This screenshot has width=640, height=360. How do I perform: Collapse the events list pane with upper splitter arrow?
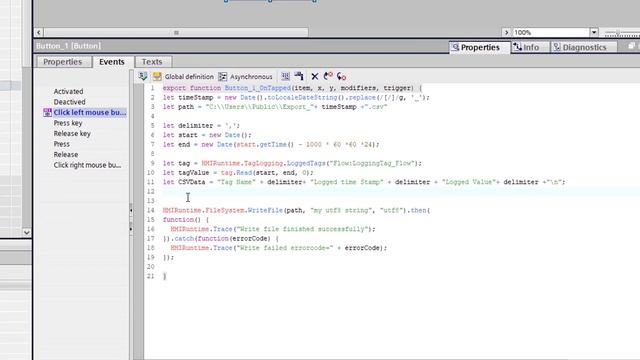pos(131,210)
